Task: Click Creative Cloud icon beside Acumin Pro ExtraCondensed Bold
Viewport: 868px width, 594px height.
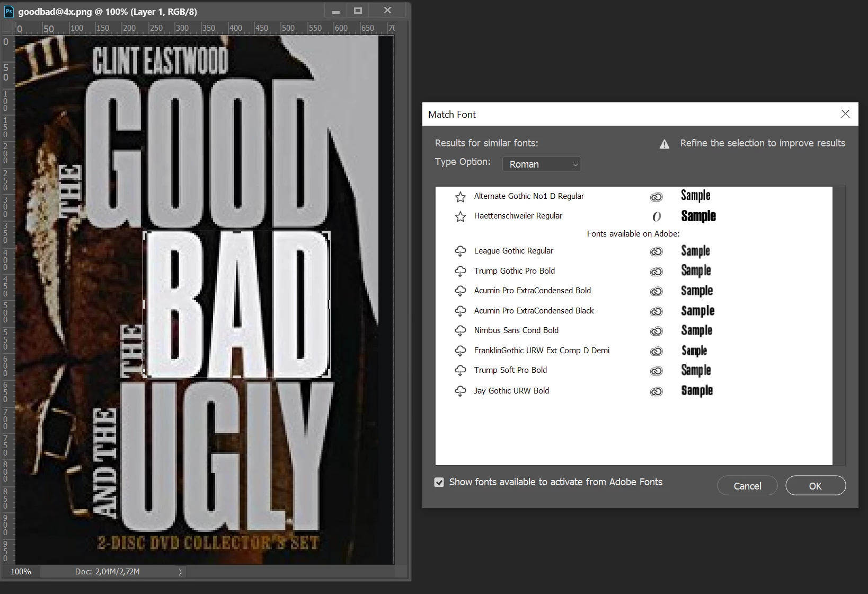Action: click(656, 291)
